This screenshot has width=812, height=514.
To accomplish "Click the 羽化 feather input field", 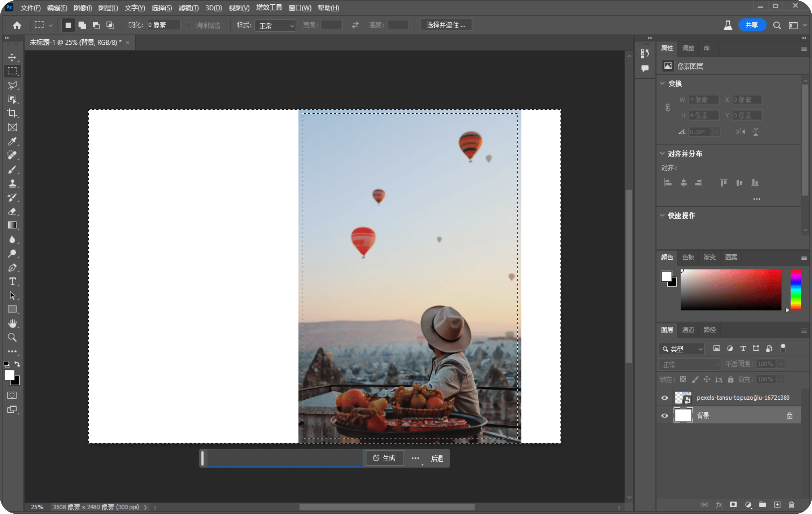I will tap(163, 25).
